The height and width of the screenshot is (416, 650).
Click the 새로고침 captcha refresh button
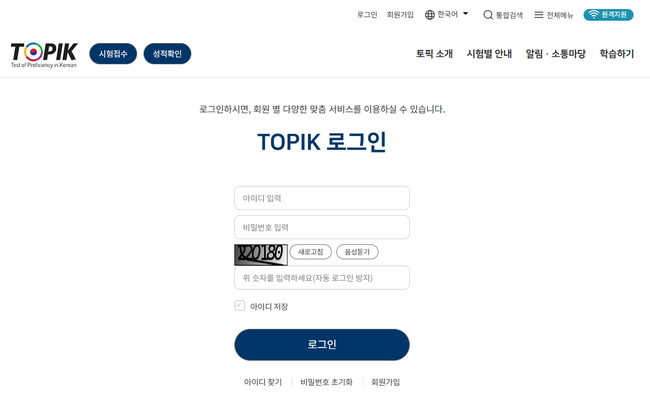point(310,252)
